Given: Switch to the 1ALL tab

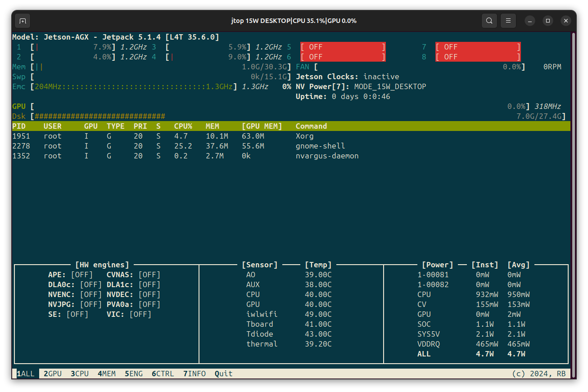Looking at the screenshot, I should [26, 374].
